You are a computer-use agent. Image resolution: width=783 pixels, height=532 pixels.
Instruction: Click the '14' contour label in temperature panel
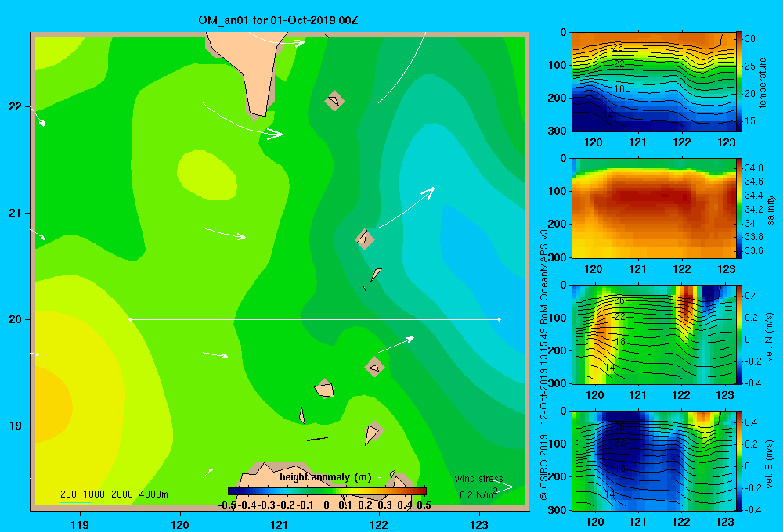(608, 114)
